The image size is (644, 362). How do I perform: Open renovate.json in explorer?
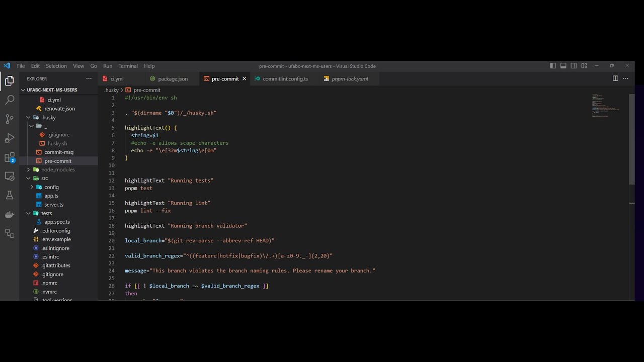tap(59, 109)
